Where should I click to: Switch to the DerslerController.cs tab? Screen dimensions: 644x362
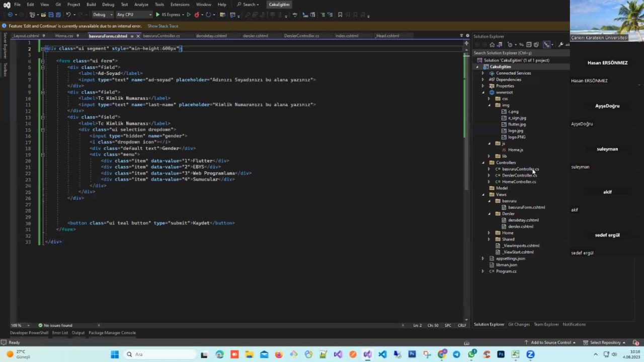[301, 36]
